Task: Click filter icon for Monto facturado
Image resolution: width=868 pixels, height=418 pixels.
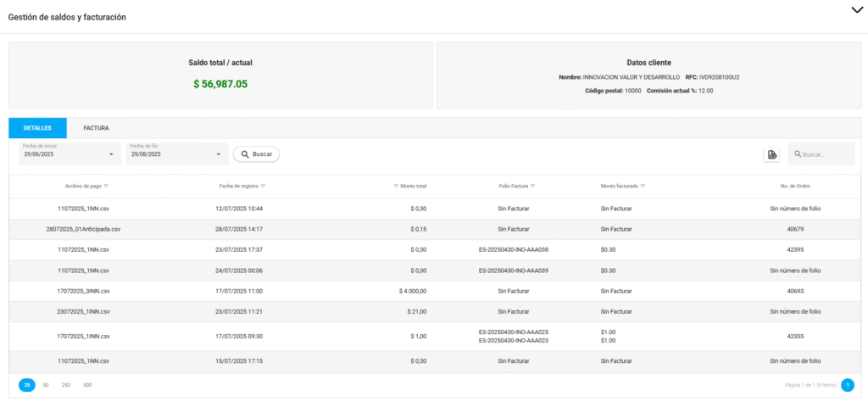Action: coord(643,186)
